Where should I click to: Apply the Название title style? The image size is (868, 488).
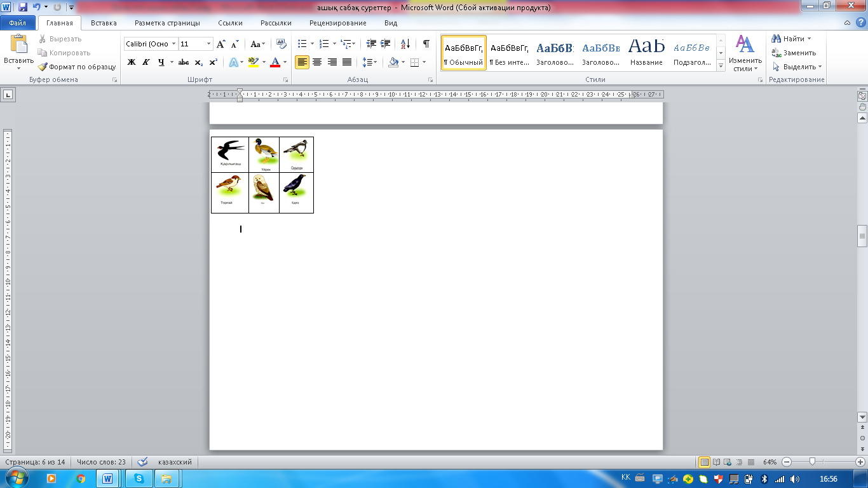coord(646,53)
